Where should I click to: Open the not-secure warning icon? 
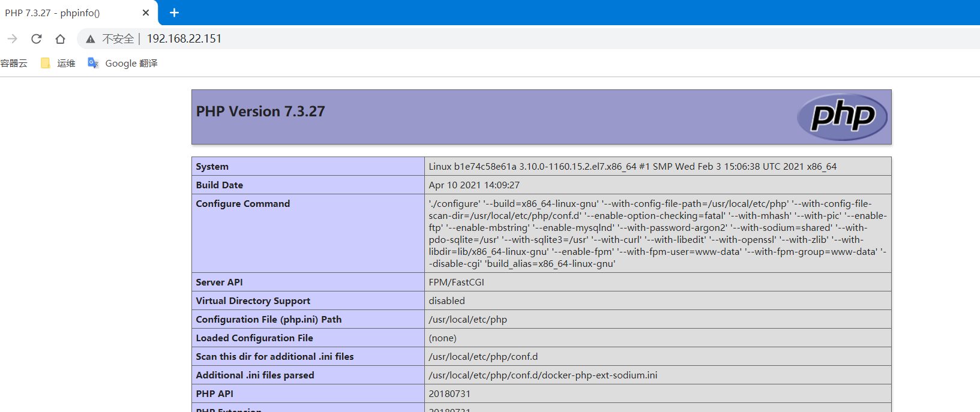(91, 39)
